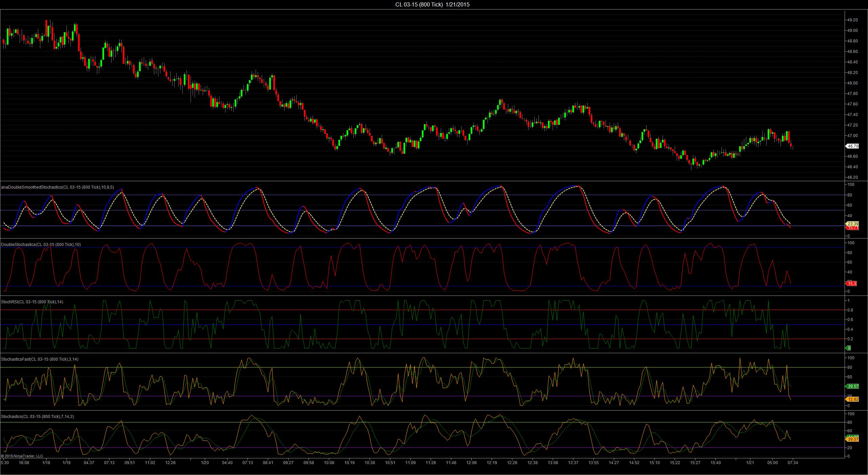Click the 1/21 date axis label

pos(750,462)
